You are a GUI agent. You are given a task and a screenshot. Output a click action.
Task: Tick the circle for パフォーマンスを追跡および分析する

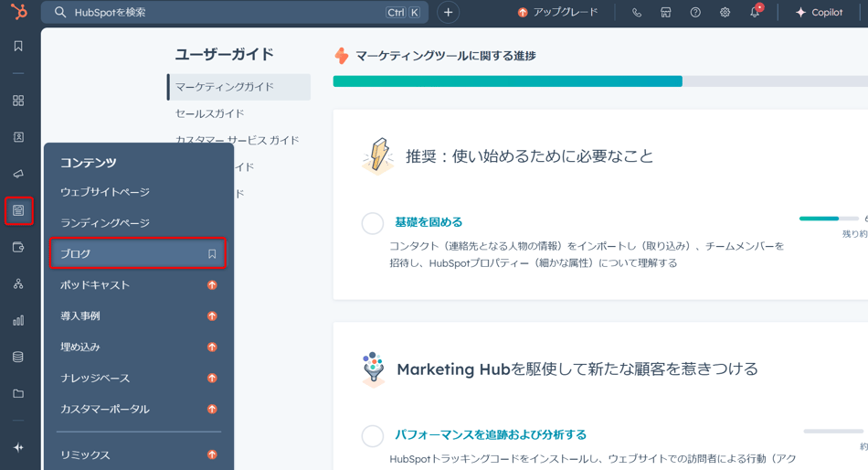373,436
